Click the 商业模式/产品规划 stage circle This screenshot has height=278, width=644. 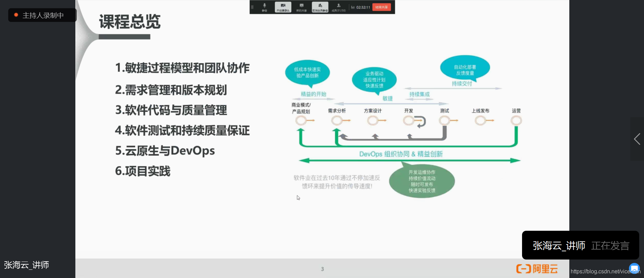pyautogui.click(x=301, y=121)
